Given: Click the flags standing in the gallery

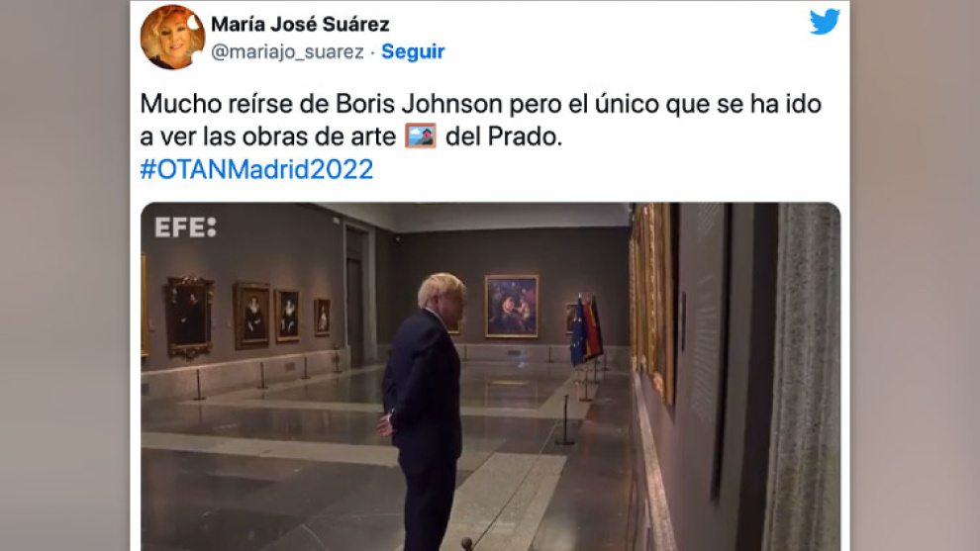Looking at the screenshot, I should 586,329.
